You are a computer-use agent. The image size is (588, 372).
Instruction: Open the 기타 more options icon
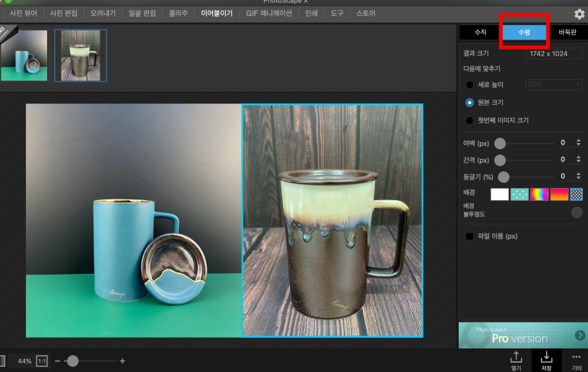[x=577, y=361]
